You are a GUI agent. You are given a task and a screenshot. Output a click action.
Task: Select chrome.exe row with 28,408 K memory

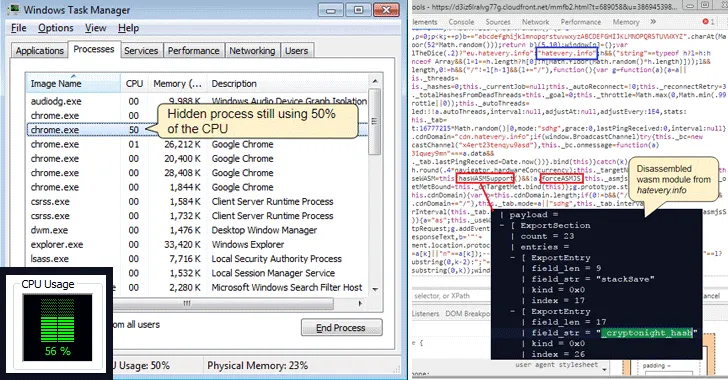click(197, 173)
